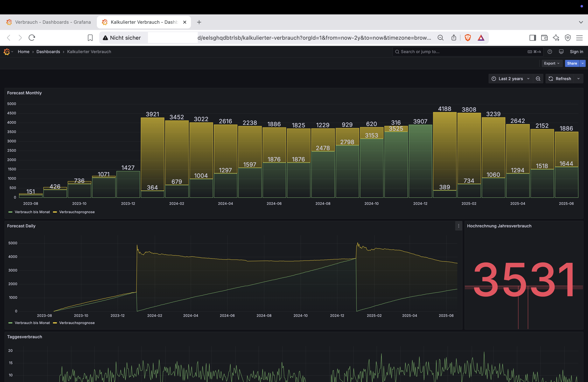Screen dimensions: 588x382
Task: Open a new browser tab
Action: point(199,22)
